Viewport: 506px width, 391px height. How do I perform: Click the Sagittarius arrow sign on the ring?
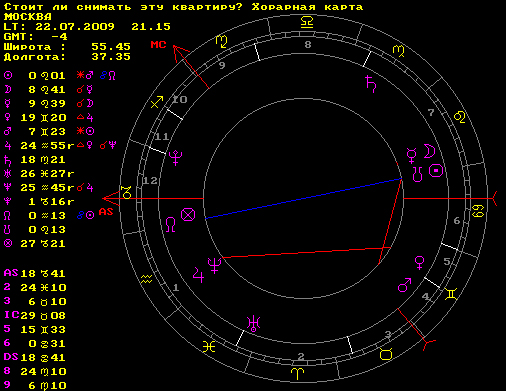[157, 102]
